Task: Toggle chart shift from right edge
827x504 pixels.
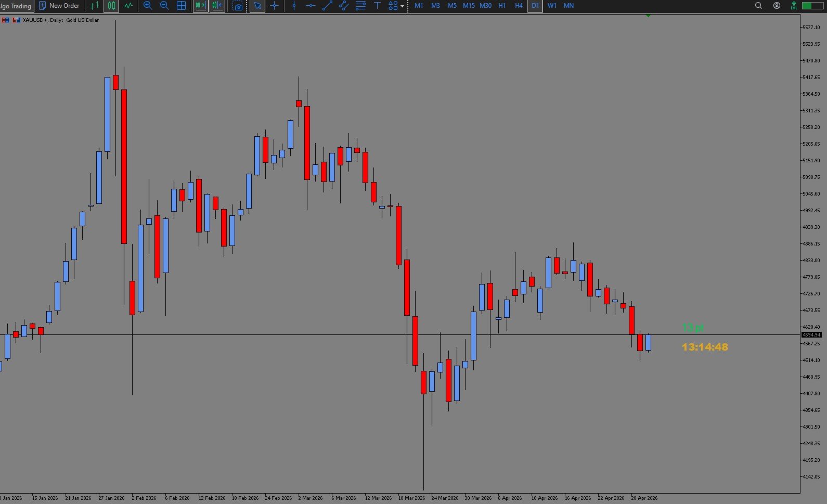Action: click(217, 6)
